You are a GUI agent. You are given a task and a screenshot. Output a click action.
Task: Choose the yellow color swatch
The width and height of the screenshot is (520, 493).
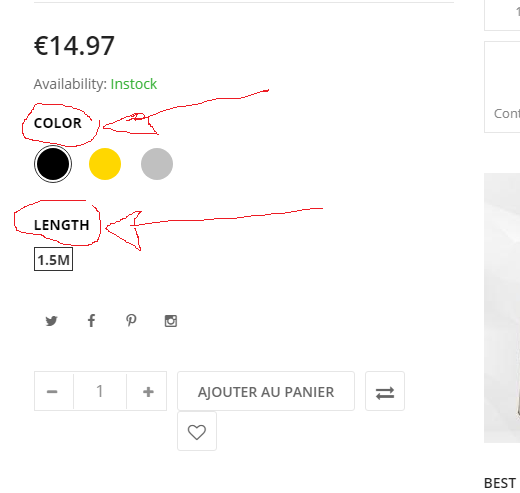point(105,164)
